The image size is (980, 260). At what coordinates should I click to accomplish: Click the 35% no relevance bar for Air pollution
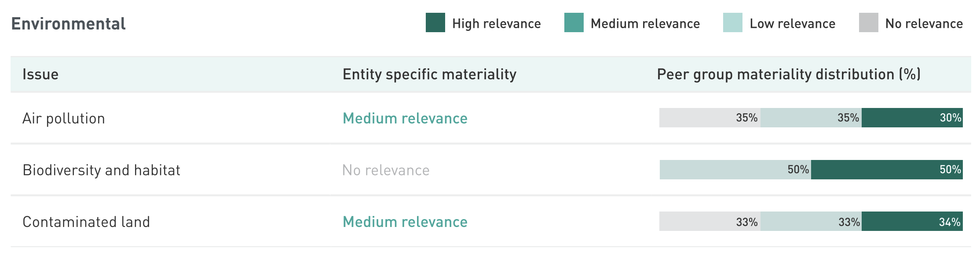click(709, 118)
